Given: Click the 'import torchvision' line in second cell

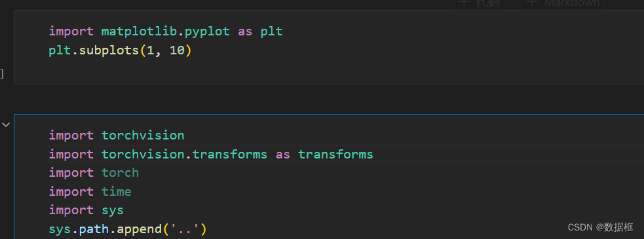Looking at the screenshot, I should 117,135.
